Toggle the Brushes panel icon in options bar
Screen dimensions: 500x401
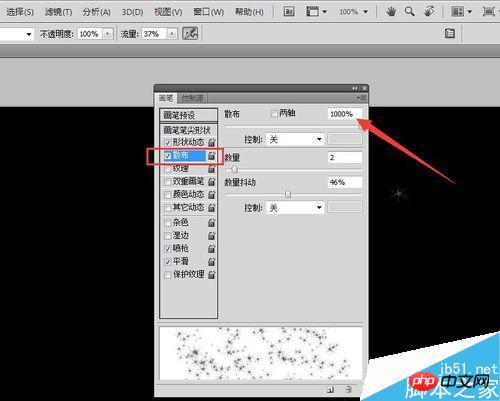pos(450,33)
